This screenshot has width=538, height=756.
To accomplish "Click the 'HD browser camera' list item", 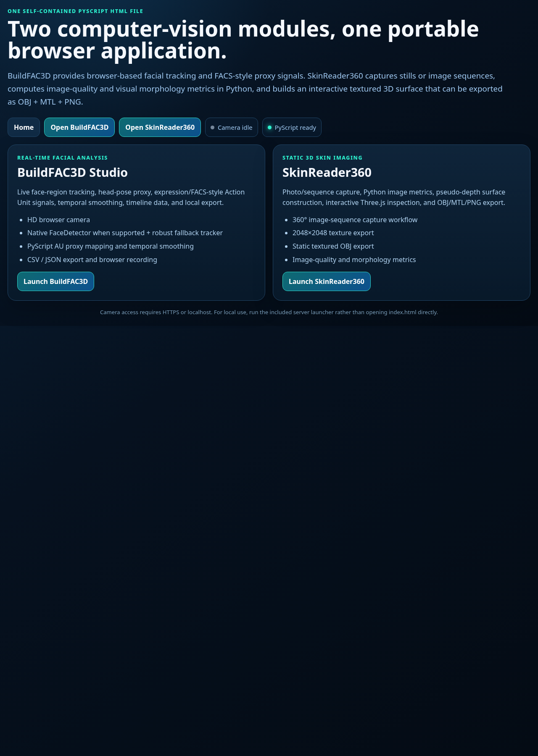I will pyautogui.click(x=58, y=220).
